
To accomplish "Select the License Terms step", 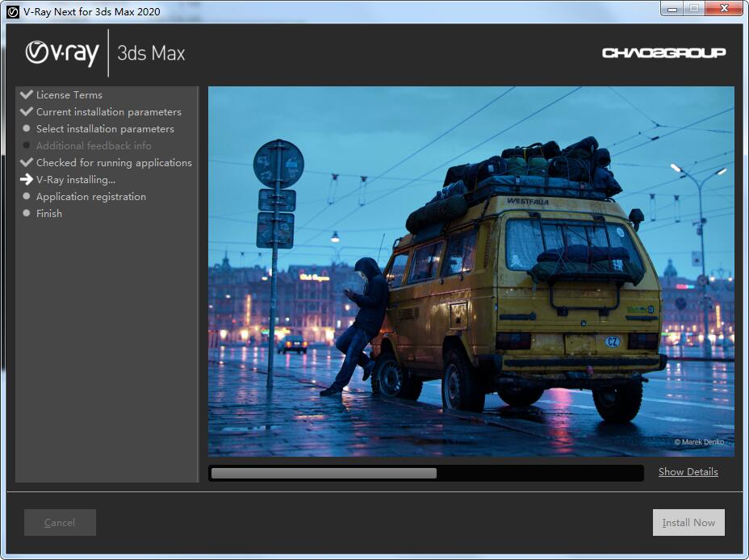I will (69, 94).
